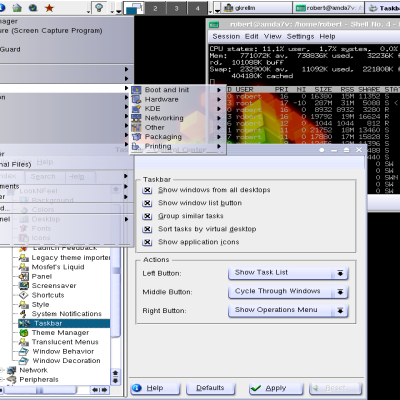Click the home icon in the top panel
The width and height of the screenshot is (400, 400).
17,7
